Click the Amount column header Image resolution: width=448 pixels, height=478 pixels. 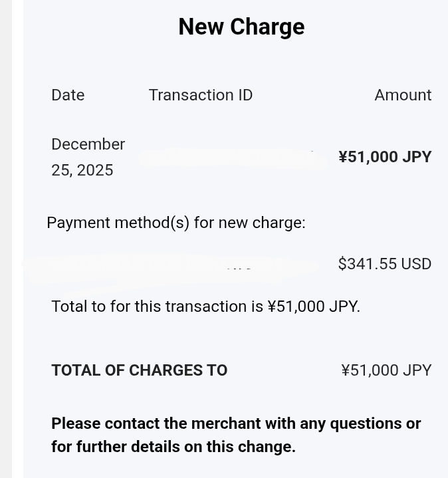click(x=403, y=95)
